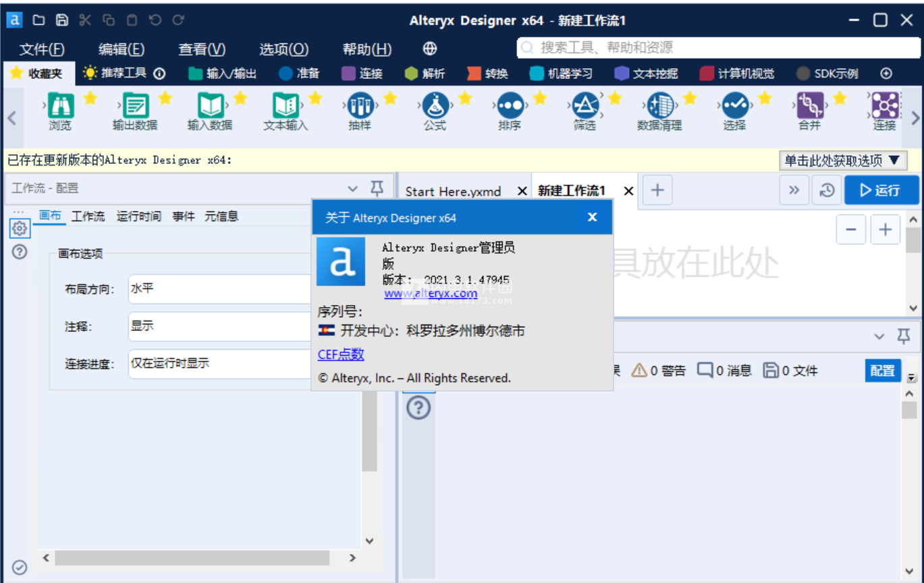Select the Select (选择) tool

pyautogui.click(x=735, y=107)
